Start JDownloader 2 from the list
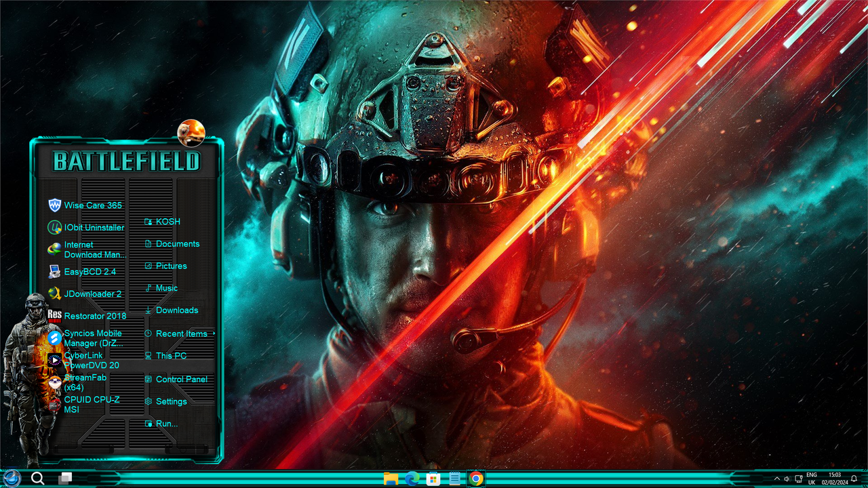The height and width of the screenshot is (488, 868). [x=86, y=294]
